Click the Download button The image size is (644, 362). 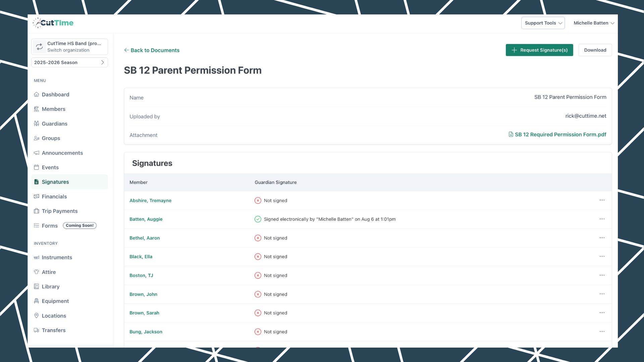click(x=595, y=50)
